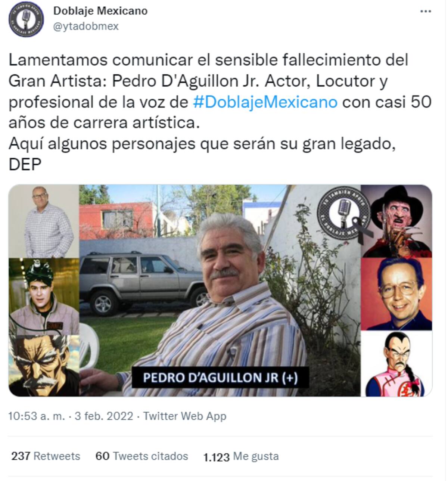Viewport: 448px width, 481px height.
Task: Open the #DoblajeMexicano hashtag
Action: tap(265, 102)
